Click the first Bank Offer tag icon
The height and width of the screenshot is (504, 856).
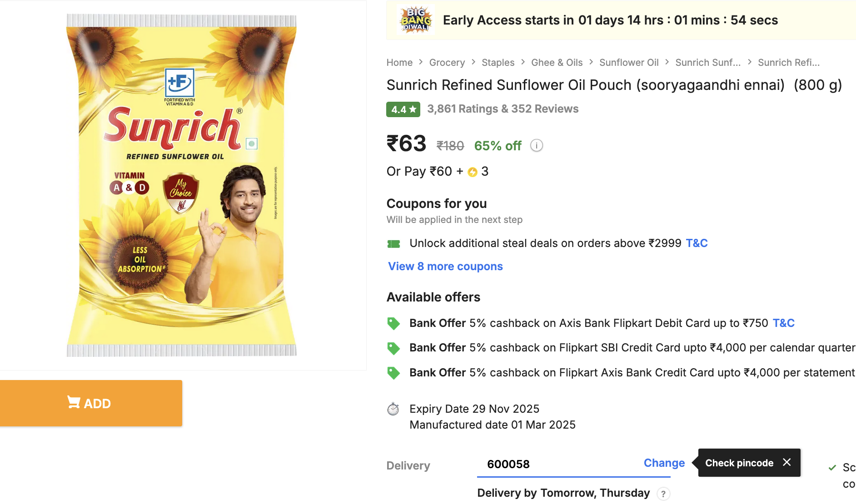(393, 323)
